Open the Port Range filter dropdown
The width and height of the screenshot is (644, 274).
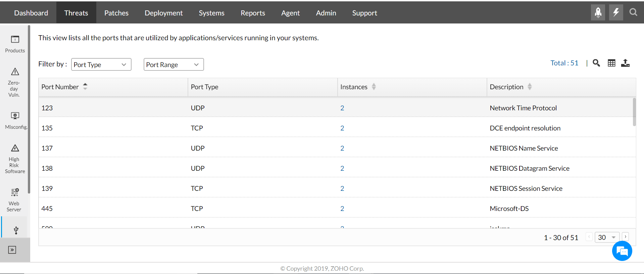(174, 65)
